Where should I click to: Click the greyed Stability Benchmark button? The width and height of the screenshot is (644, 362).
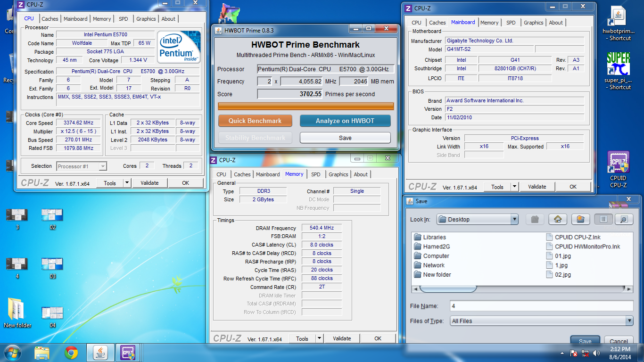point(255,138)
